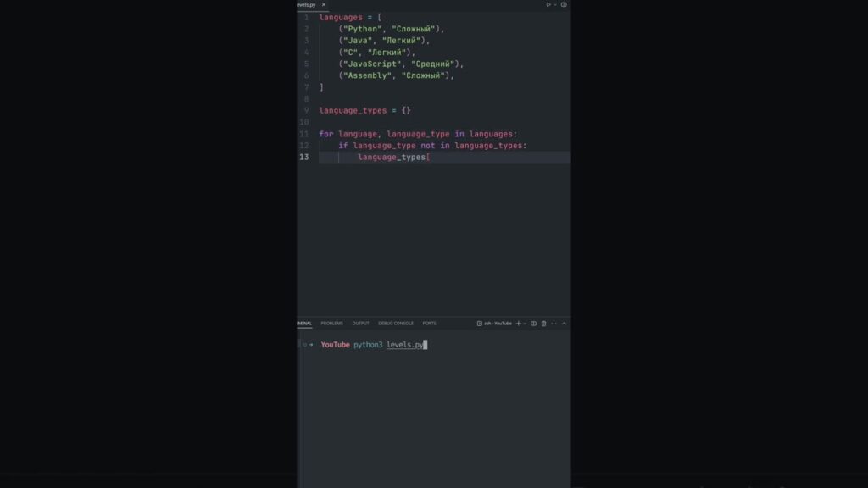Click the terminal command decoration circle
Image resolution: width=868 pixels, height=488 pixels.
304,345
